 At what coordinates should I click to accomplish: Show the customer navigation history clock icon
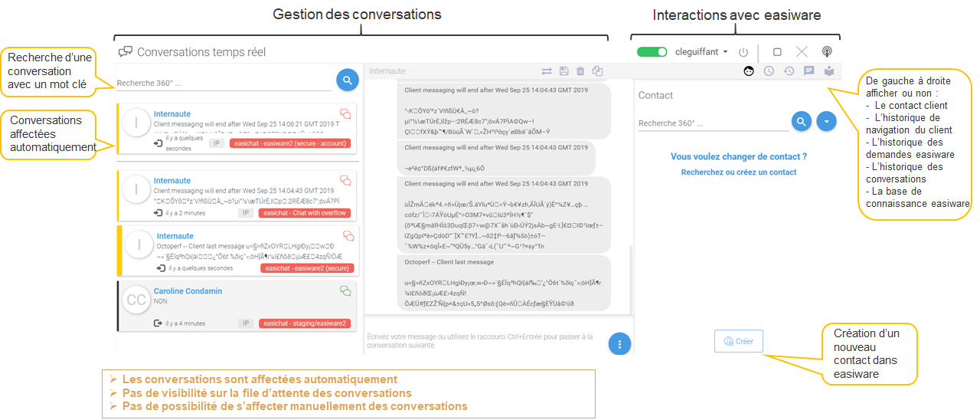click(x=768, y=71)
